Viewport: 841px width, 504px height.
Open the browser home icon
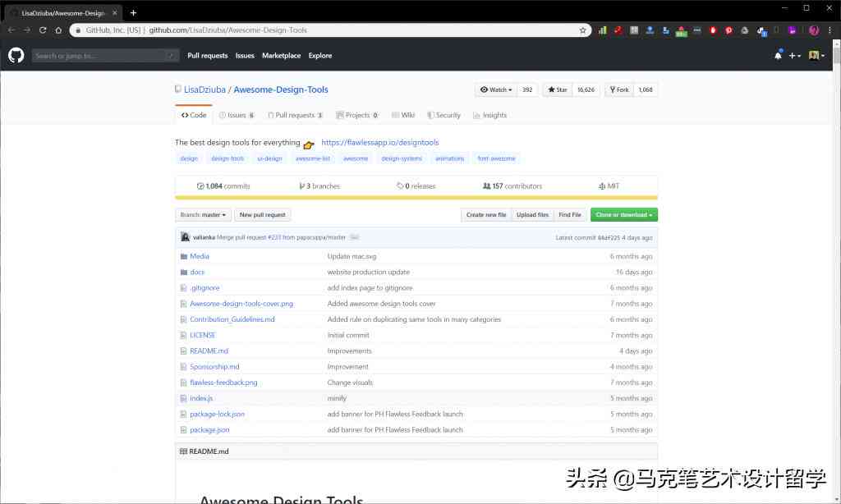(58, 30)
